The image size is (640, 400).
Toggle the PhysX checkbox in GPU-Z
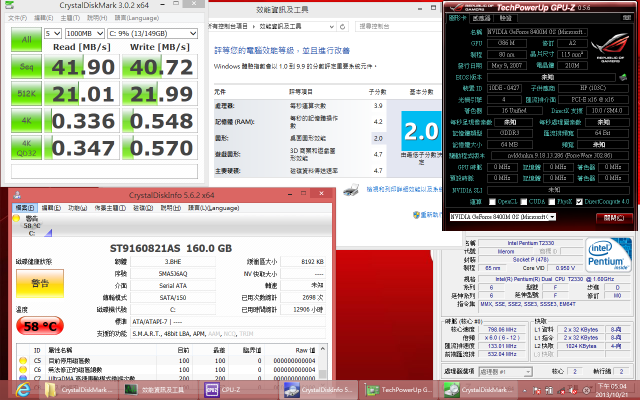pyautogui.click(x=552, y=202)
